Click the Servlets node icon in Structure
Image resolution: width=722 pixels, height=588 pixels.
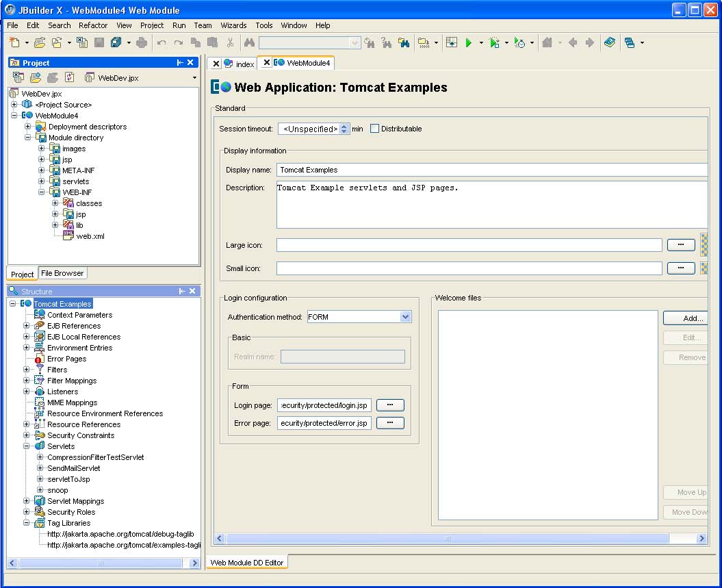(x=40, y=446)
